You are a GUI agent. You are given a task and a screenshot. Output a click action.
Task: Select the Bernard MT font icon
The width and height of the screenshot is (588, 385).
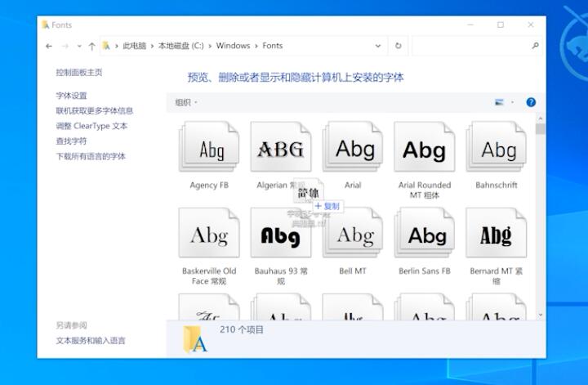[x=497, y=233]
